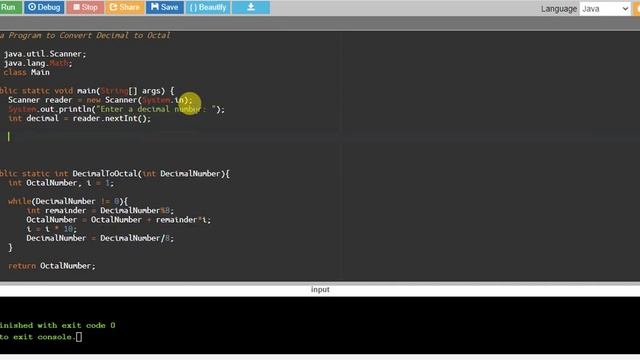This screenshot has height=360, width=640.
Task: Click the 'java.lang.Math;' import line
Action: tap(38, 63)
